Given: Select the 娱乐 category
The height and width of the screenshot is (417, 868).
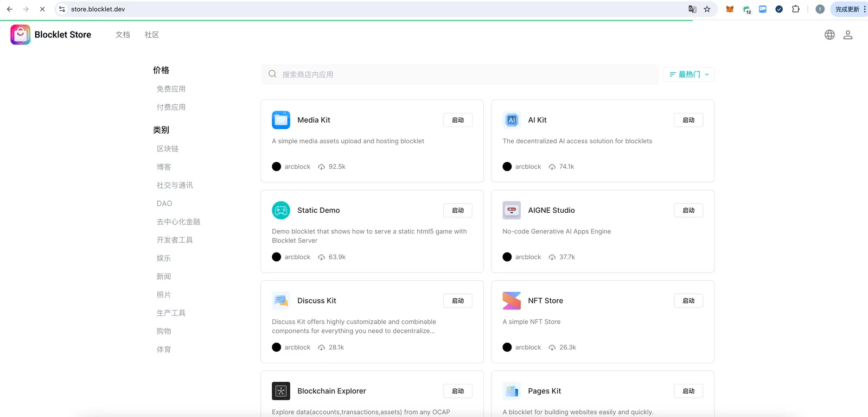Looking at the screenshot, I should click(x=164, y=258).
